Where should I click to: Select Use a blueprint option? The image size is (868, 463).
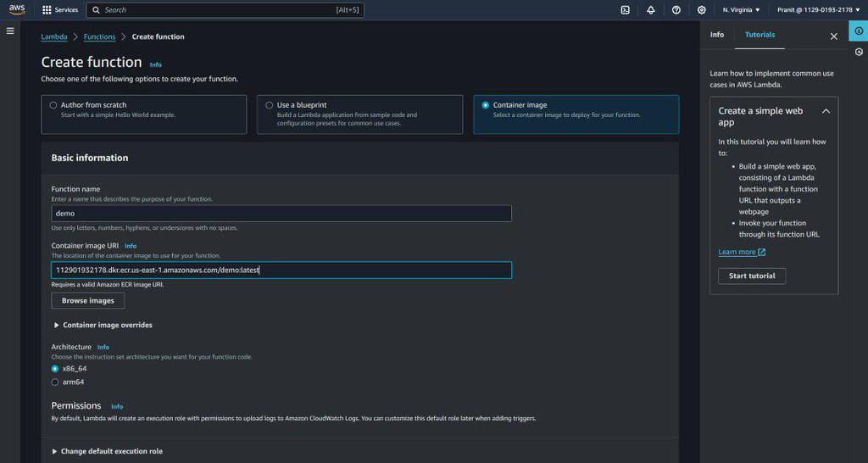click(359, 114)
